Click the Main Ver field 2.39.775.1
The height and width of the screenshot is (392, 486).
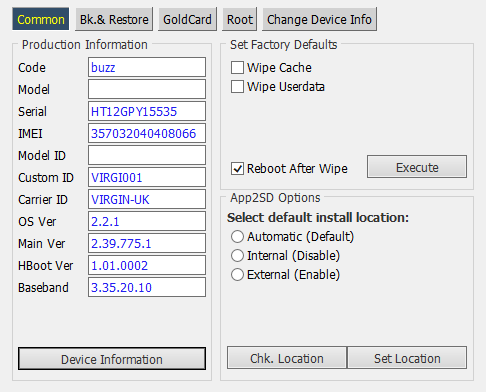point(147,243)
